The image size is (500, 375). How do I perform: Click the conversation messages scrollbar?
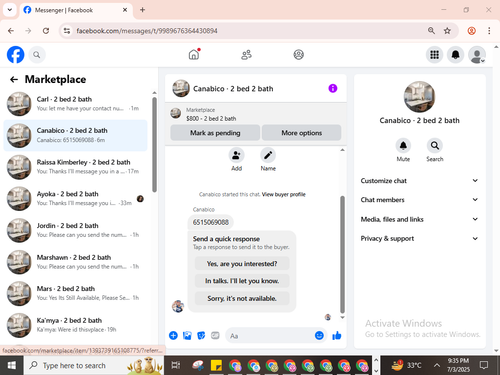point(342,254)
